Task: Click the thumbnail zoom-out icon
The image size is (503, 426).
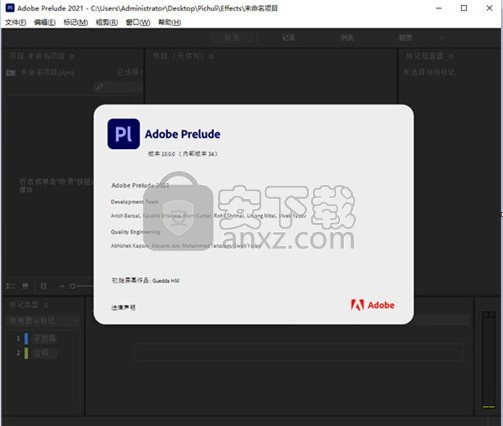Action: [62, 286]
